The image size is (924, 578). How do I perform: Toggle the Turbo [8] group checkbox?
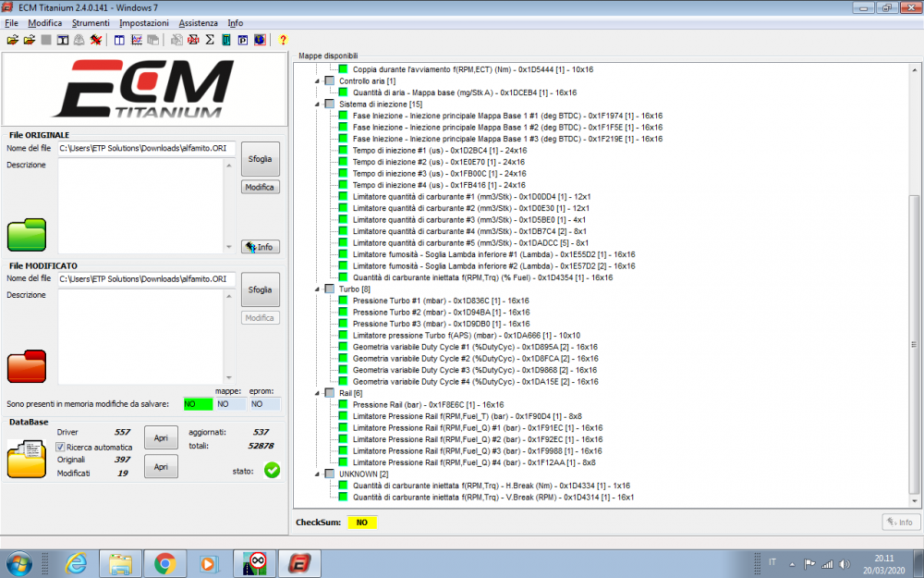click(x=330, y=289)
